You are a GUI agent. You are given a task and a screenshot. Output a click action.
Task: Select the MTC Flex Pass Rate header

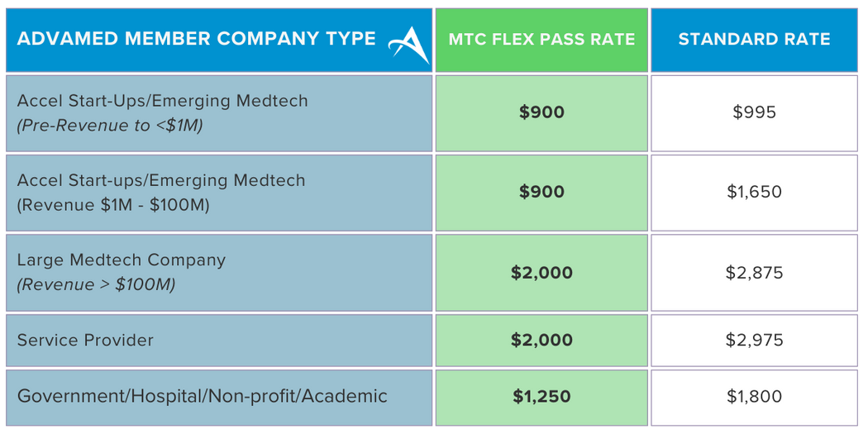(541, 40)
